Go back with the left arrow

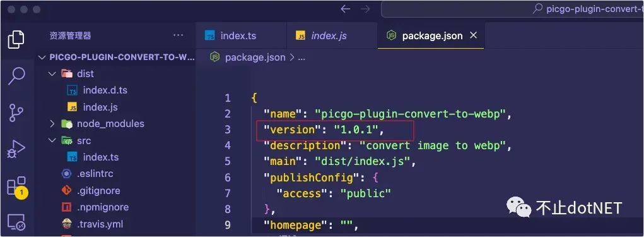346,9
